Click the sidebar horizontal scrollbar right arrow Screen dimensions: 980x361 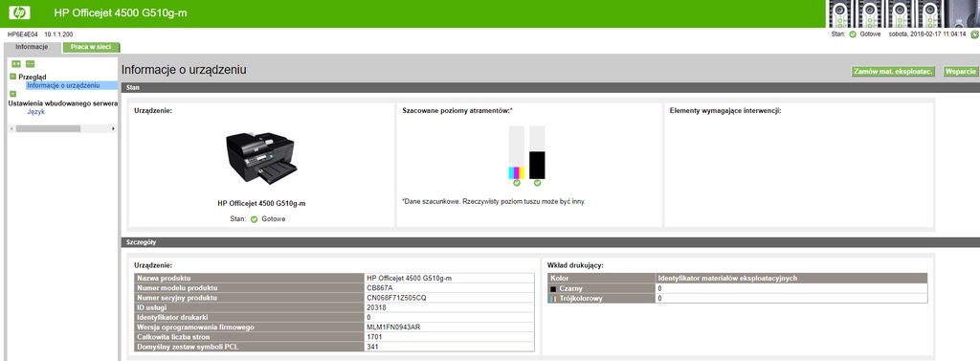point(113,128)
